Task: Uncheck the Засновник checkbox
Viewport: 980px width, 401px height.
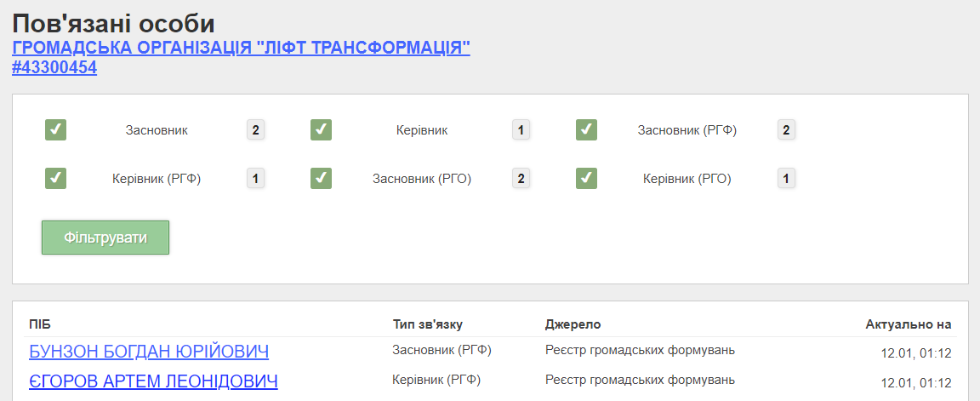Action: tap(56, 130)
